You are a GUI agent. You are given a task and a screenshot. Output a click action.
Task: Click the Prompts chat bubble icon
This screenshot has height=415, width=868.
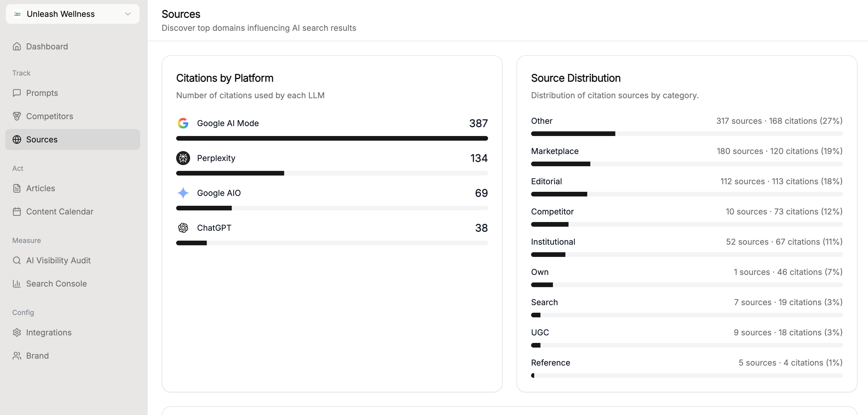coord(17,93)
